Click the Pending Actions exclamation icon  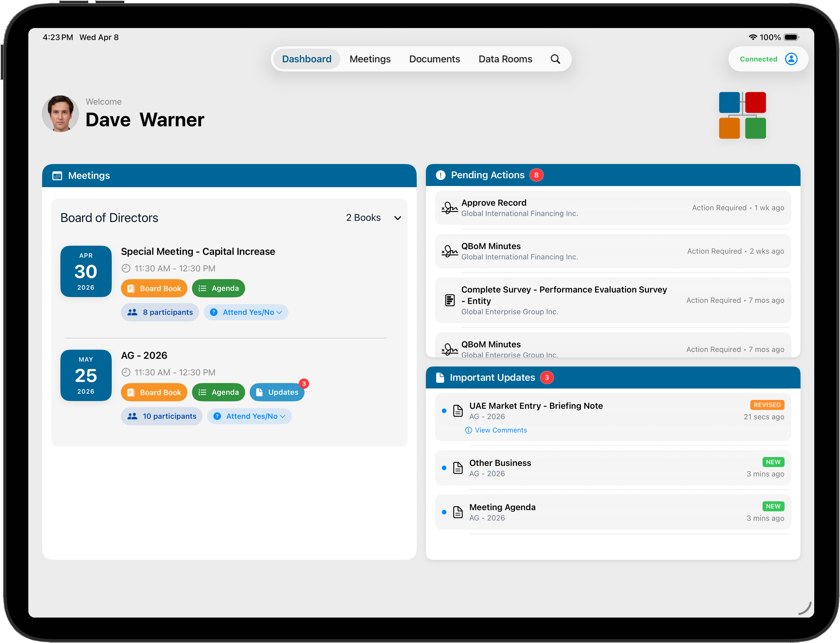point(441,175)
